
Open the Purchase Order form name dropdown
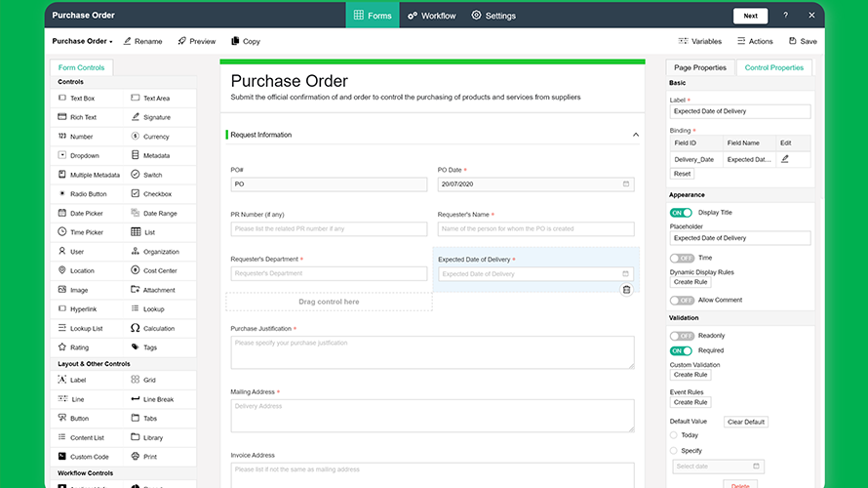tap(82, 41)
